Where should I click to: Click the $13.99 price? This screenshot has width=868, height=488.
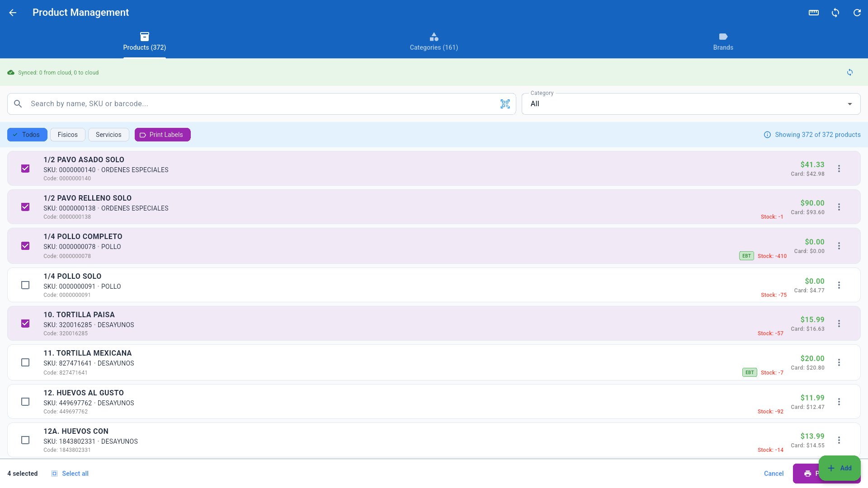tap(812, 436)
